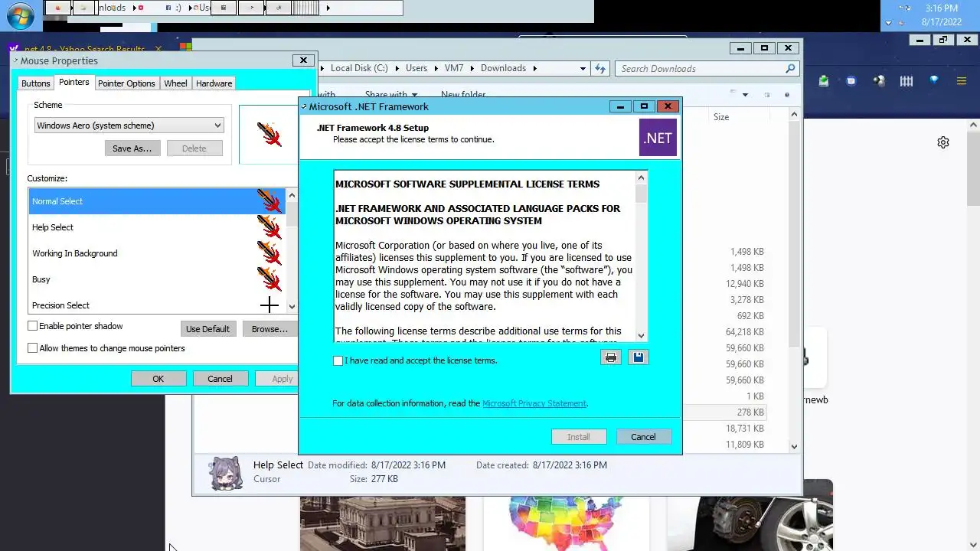Click the Help Select file thumbnail in details pane

(x=226, y=472)
